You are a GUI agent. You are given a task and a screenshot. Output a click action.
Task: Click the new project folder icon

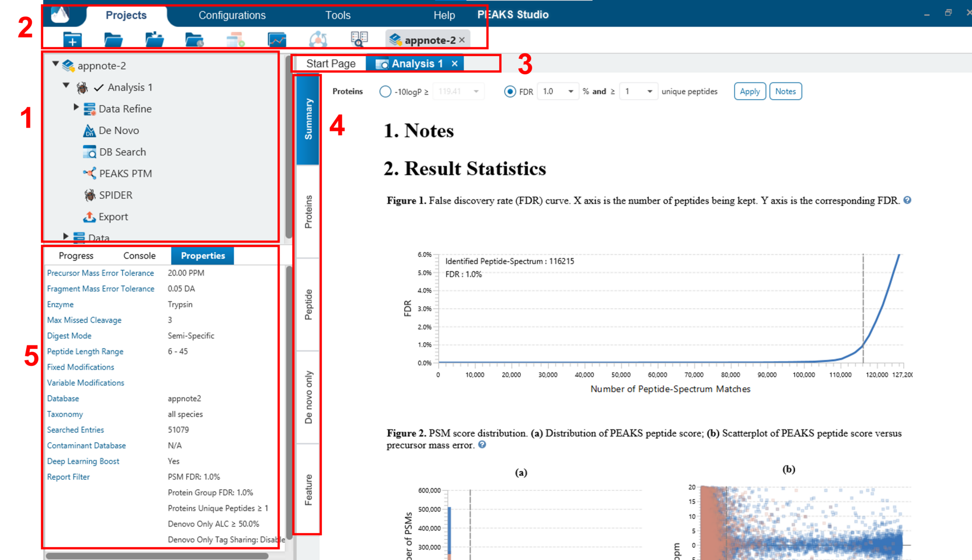click(x=72, y=40)
